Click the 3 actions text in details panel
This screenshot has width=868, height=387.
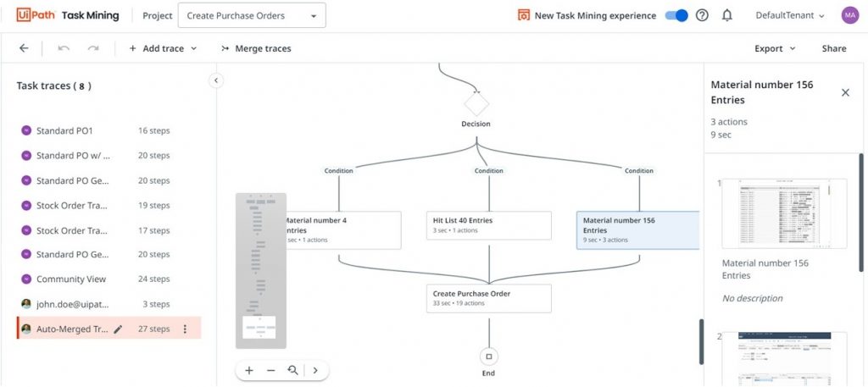point(729,122)
